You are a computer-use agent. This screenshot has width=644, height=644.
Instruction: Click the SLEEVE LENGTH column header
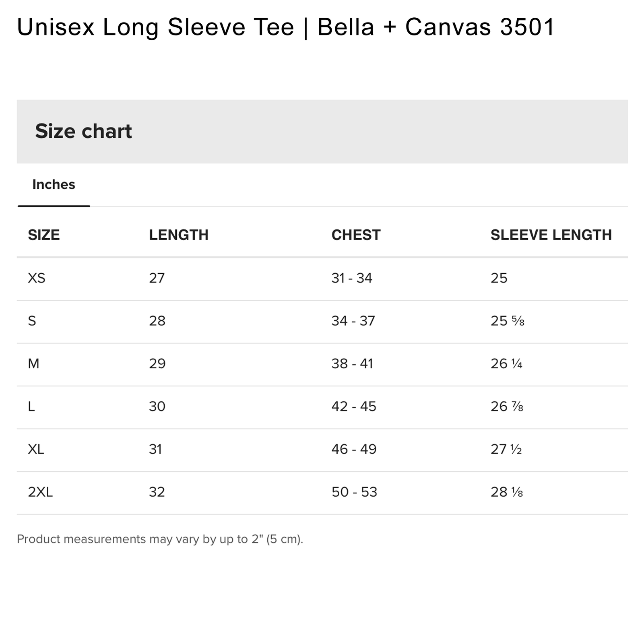coord(551,235)
